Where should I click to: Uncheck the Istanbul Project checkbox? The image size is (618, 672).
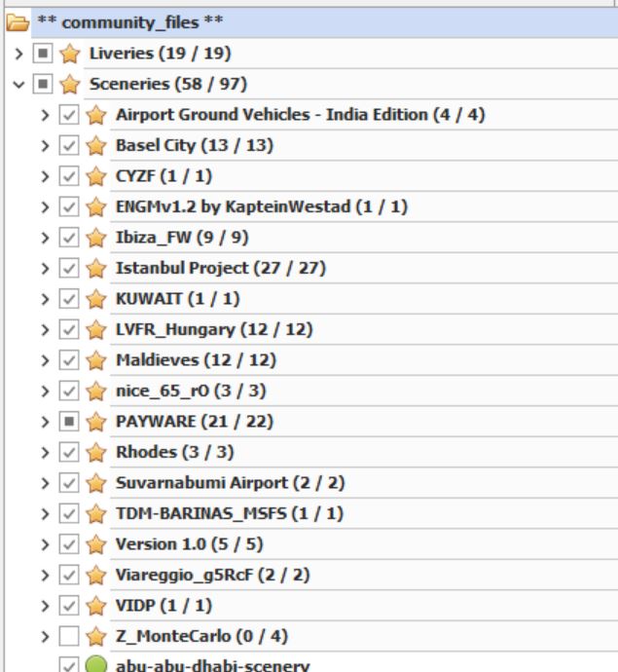click(x=69, y=268)
